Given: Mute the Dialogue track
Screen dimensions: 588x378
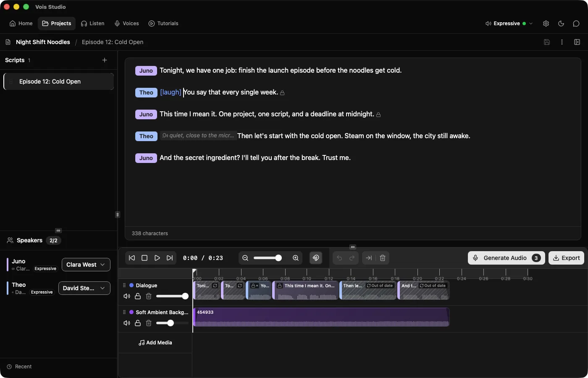Looking at the screenshot, I should click(126, 296).
